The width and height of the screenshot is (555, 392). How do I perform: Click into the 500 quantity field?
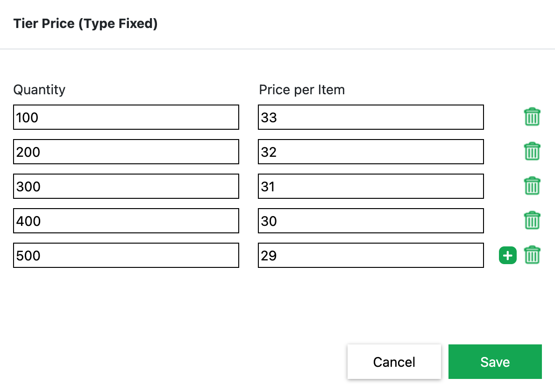click(x=126, y=255)
